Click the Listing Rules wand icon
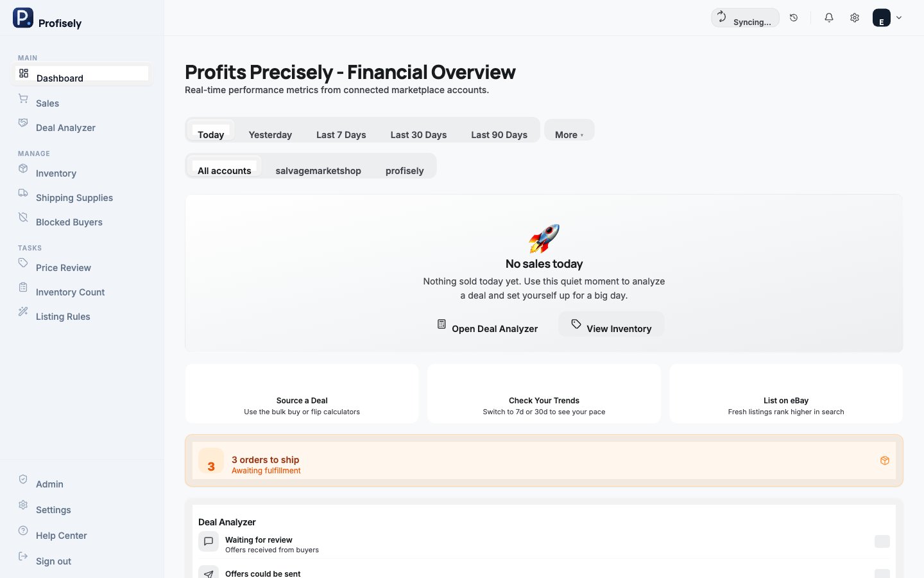This screenshot has height=578, width=924. 23,311
